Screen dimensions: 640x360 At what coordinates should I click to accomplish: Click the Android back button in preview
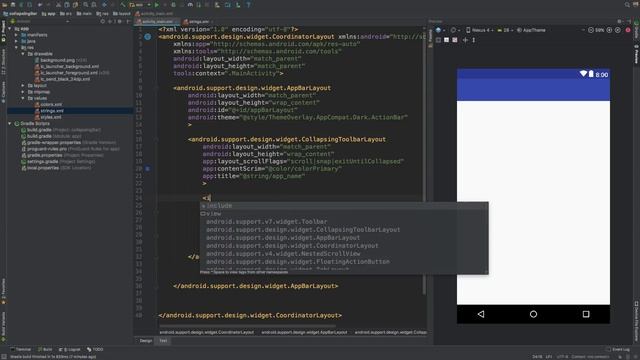point(481,314)
